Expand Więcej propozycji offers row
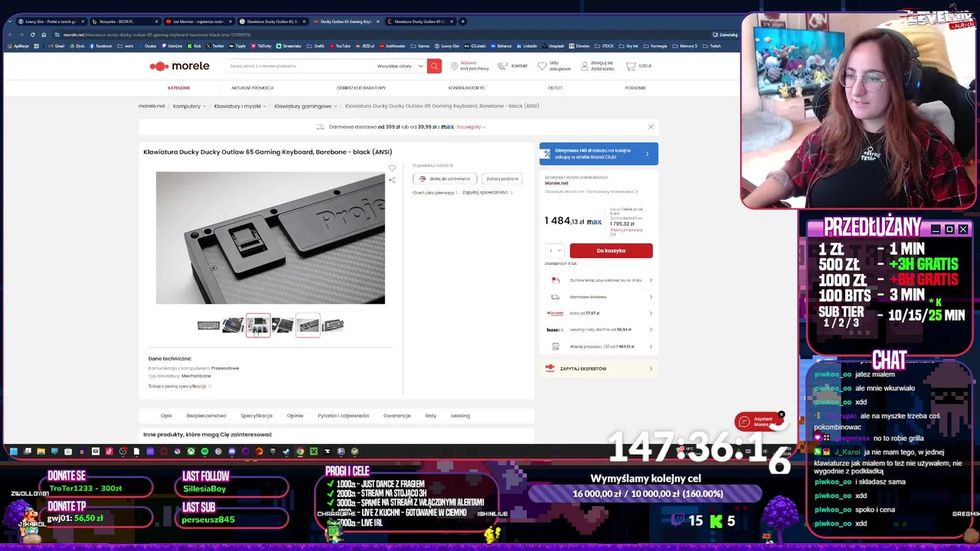Image resolution: width=980 pixels, height=551 pixels. point(599,347)
